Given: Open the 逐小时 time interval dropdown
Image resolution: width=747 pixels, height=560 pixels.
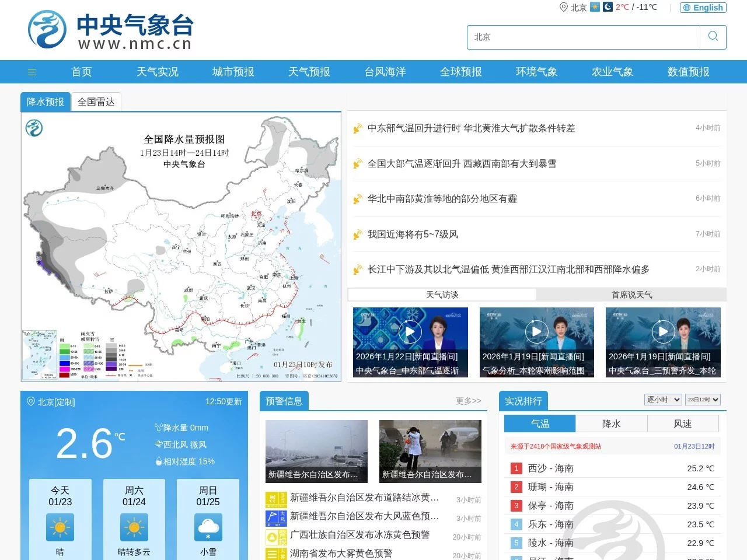Looking at the screenshot, I should (662, 400).
